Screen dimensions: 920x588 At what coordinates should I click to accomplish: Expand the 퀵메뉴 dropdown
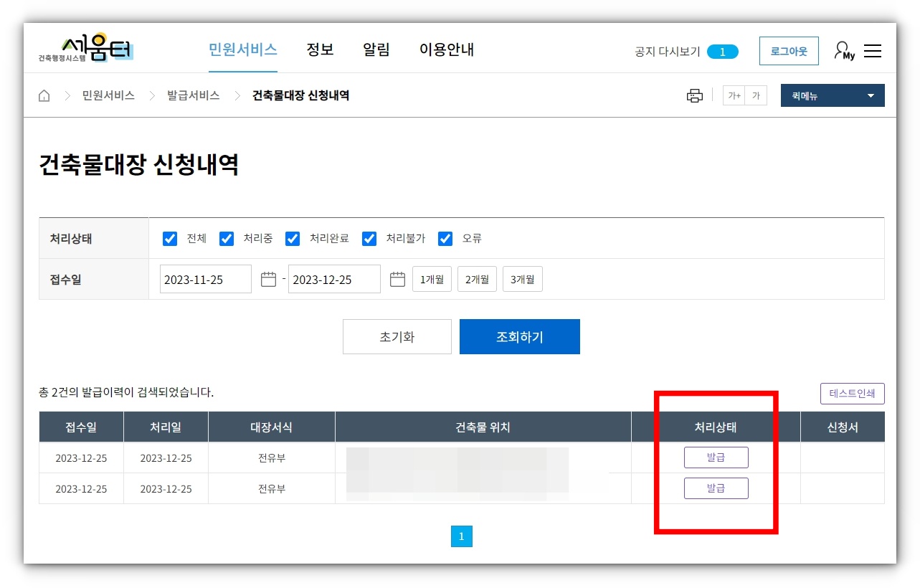[832, 95]
